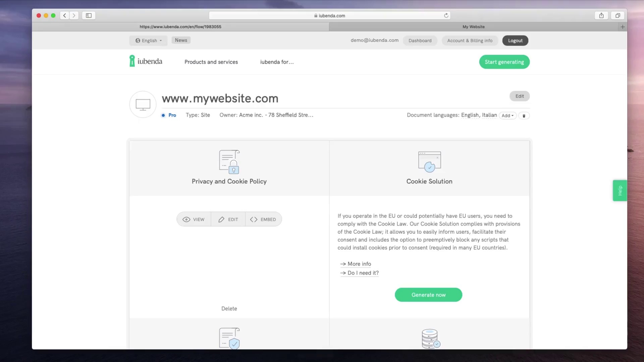Open the green Help side tab
This screenshot has height=362, width=644.
(x=620, y=190)
